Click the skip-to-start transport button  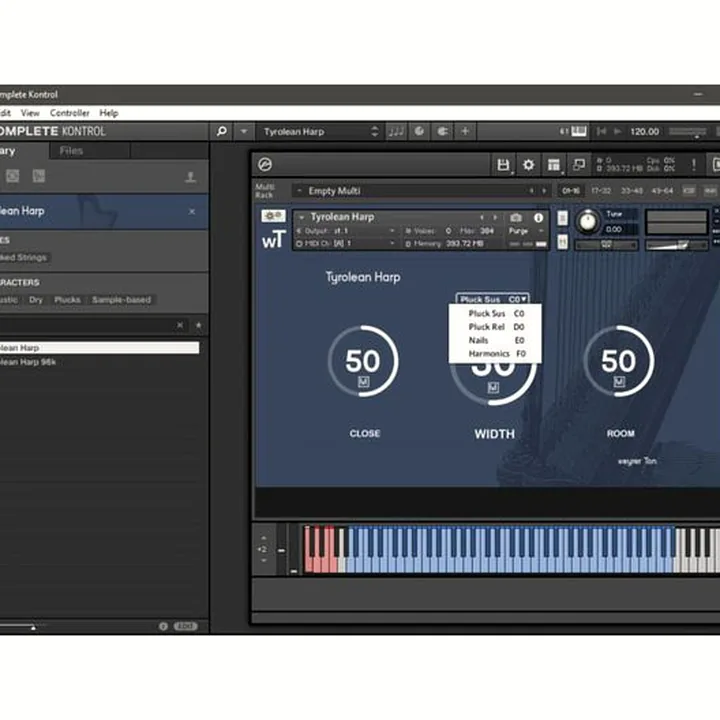(601, 132)
